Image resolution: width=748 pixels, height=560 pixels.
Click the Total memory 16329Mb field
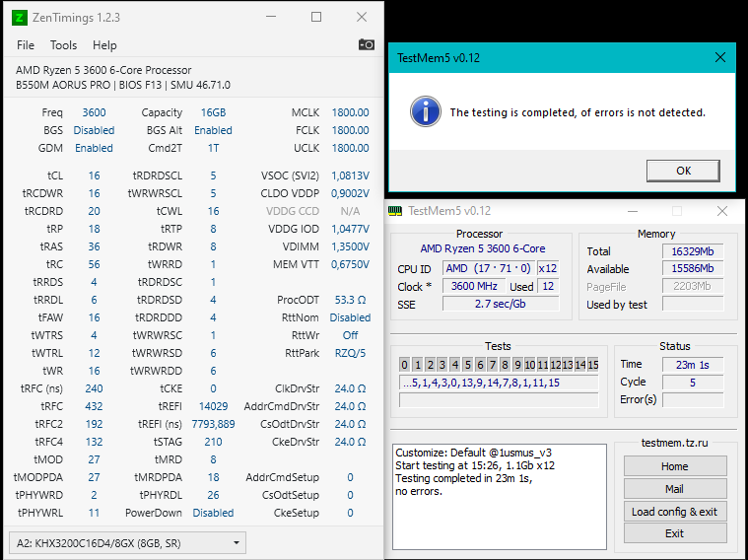tap(693, 251)
